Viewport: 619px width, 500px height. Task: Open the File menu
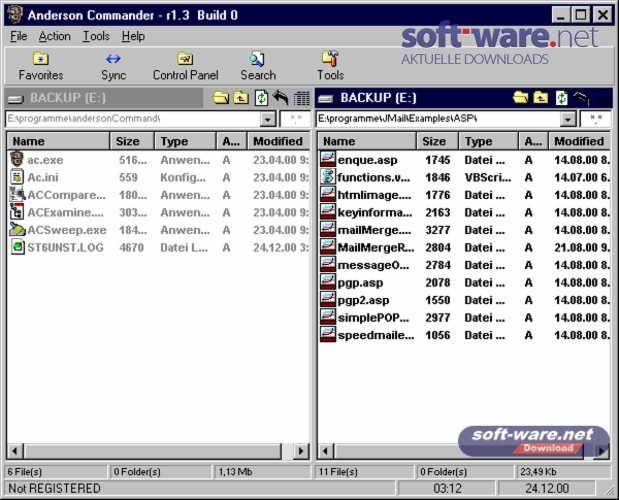coord(19,36)
